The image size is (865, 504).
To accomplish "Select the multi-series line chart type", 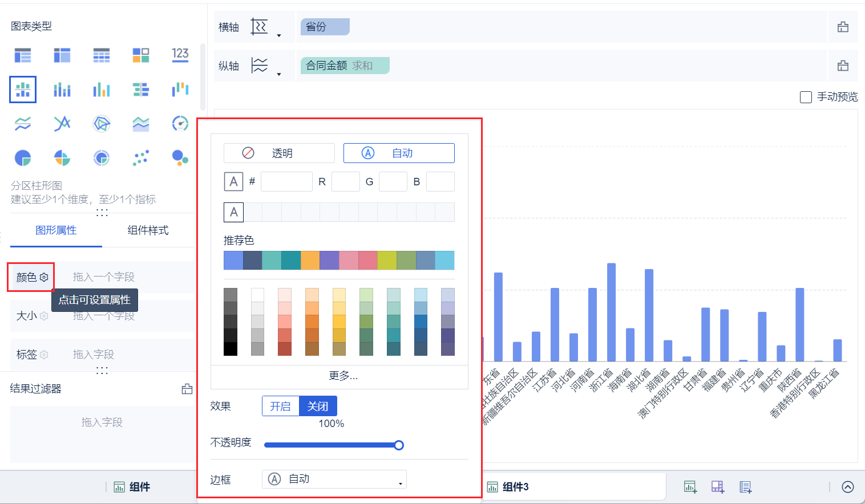I will pos(62,124).
